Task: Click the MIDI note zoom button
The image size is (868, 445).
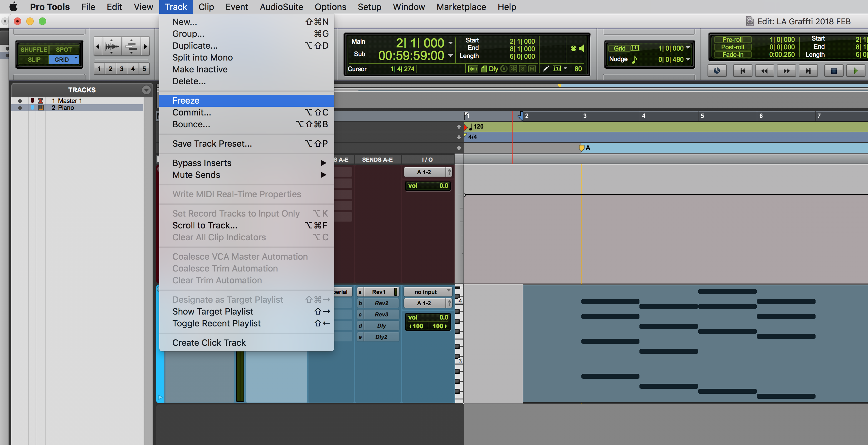Action: pyautogui.click(x=131, y=46)
